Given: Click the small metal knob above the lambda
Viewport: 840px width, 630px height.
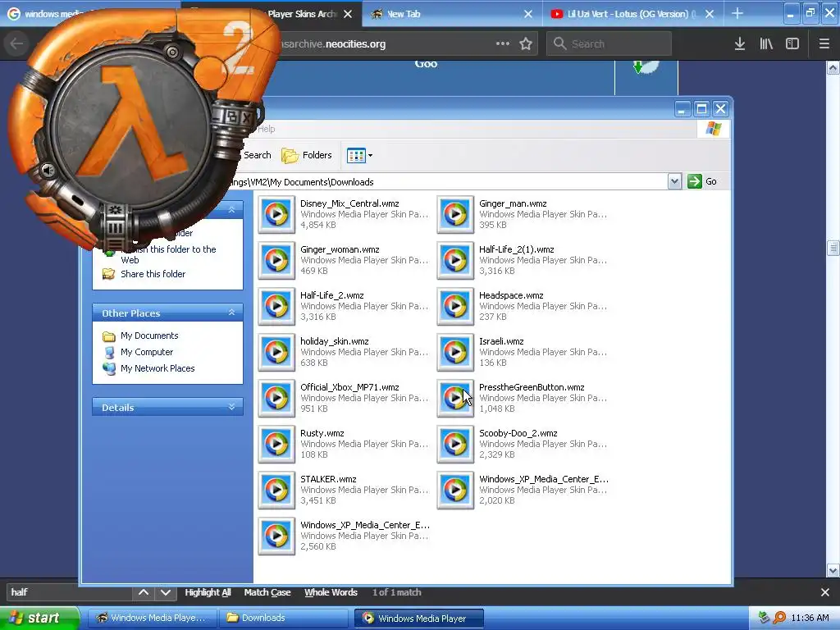Looking at the screenshot, I should [x=172, y=52].
